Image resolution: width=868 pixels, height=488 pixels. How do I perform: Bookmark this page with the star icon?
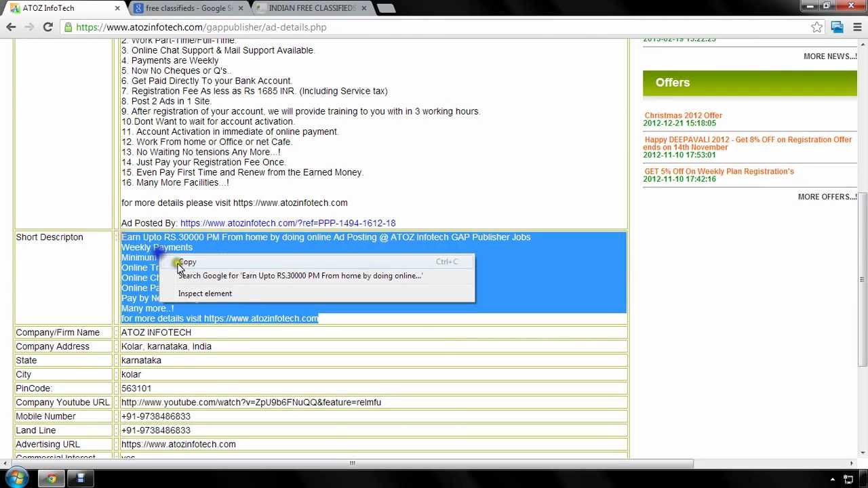click(x=817, y=27)
